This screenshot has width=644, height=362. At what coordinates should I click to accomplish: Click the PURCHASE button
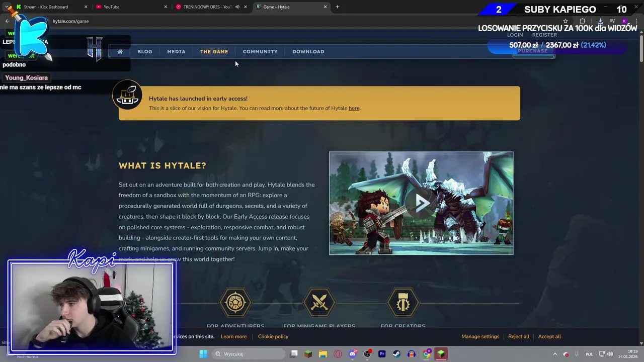(x=533, y=51)
